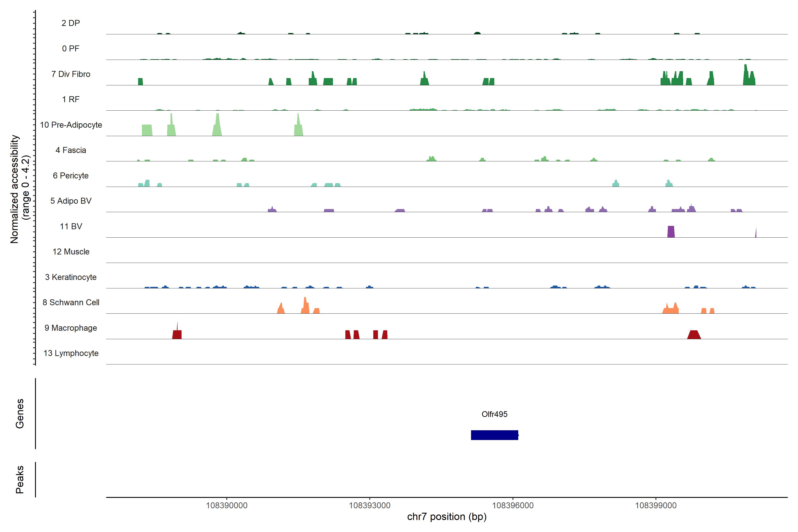Viewport: 798px width, 532px height.
Task: Click the Olfr495 gene name label
Action: tap(494, 414)
